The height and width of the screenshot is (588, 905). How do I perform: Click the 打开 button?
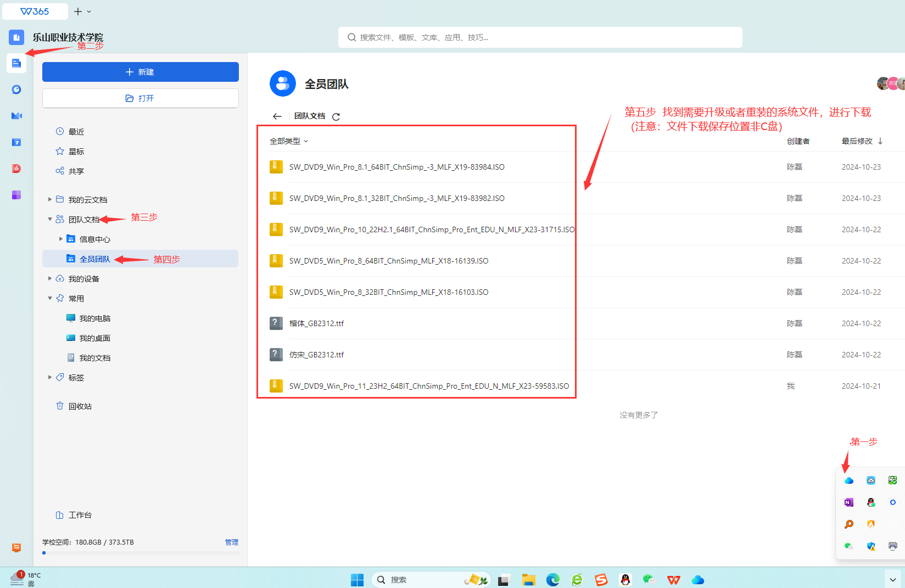(140, 98)
